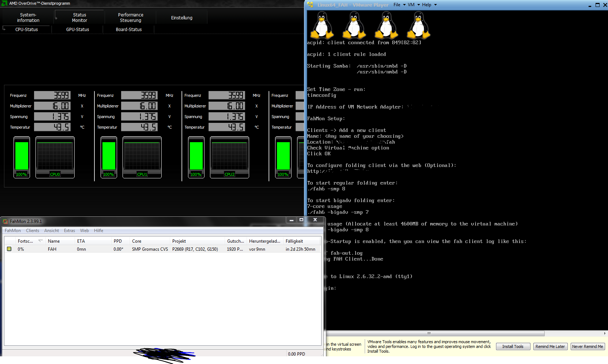Click the FahMon title bar icon
Image resolution: width=608 pixels, height=364 pixels.
pos(5,221)
